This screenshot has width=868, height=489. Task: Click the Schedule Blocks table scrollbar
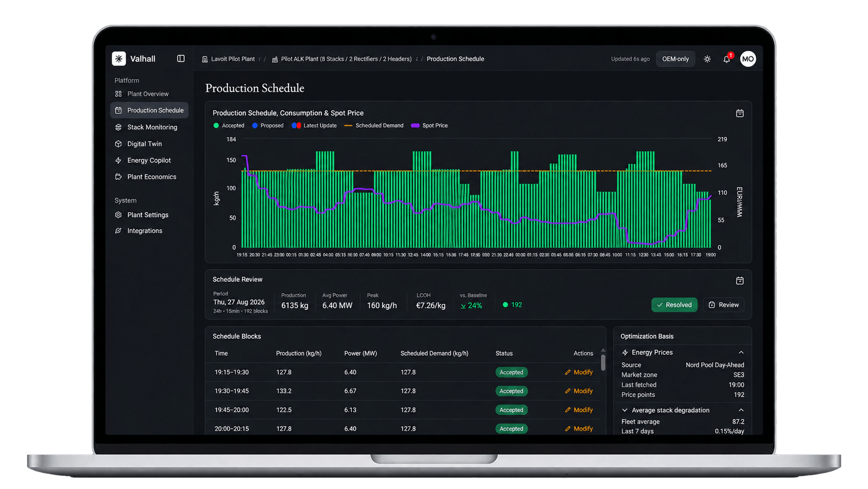coord(603,362)
